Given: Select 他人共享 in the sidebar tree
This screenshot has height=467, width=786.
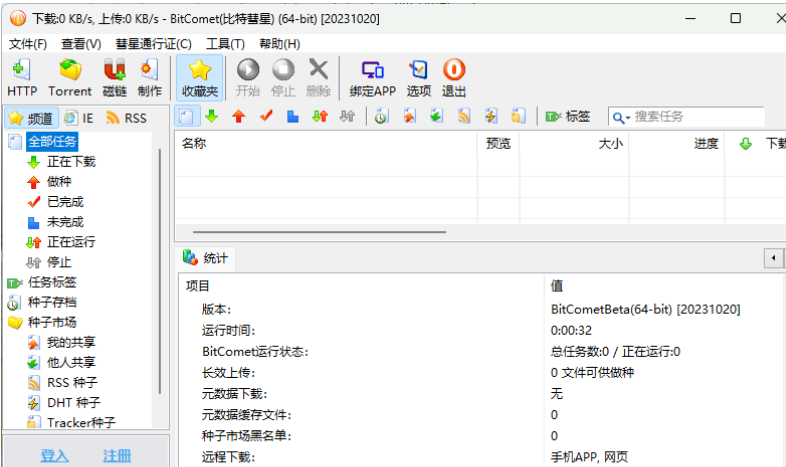Looking at the screenshot, I should (71, 362).
